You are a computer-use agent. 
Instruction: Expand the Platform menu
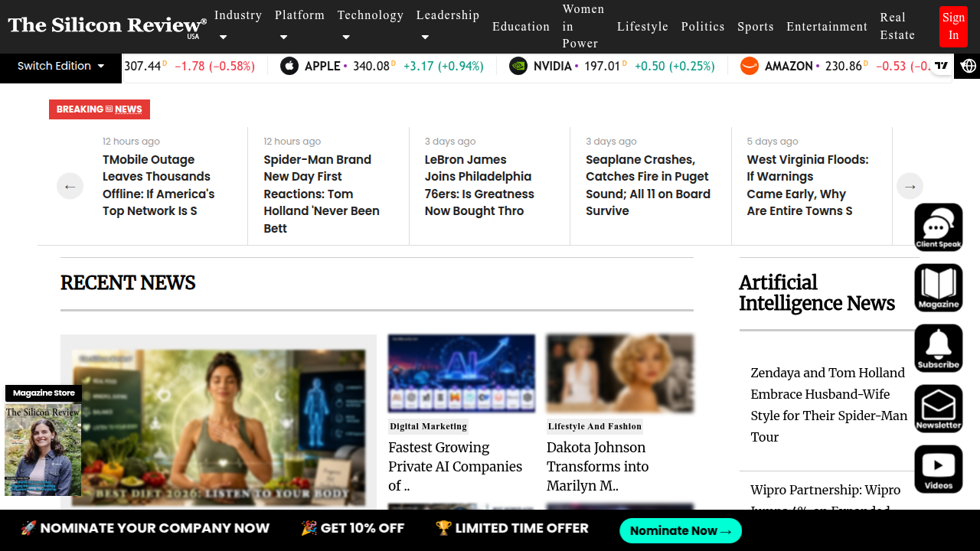point(299,26)
